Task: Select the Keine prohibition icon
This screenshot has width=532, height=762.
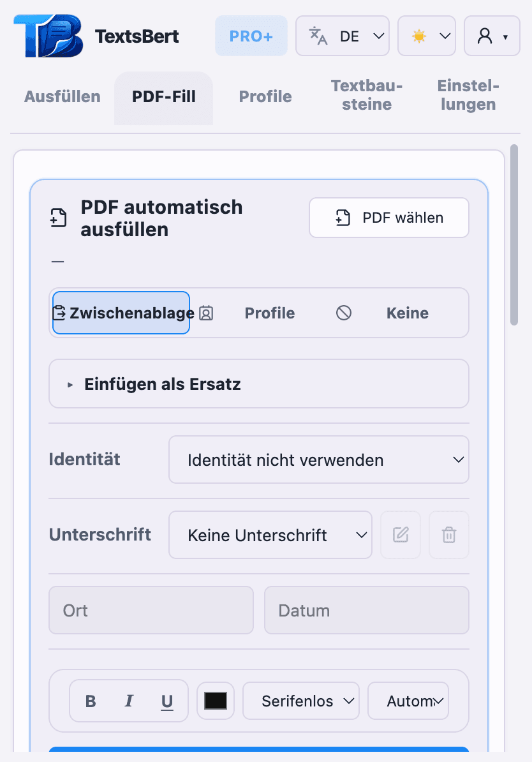Action: click(343, 313)
